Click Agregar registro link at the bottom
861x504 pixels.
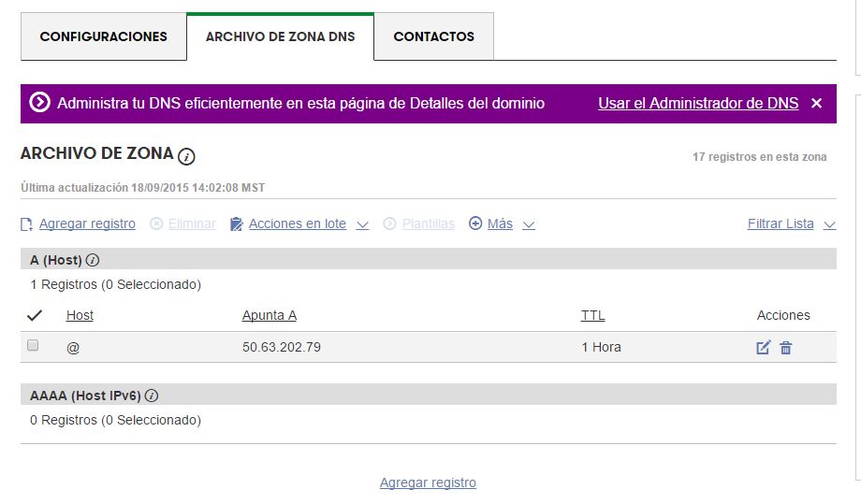coord(428,482)
